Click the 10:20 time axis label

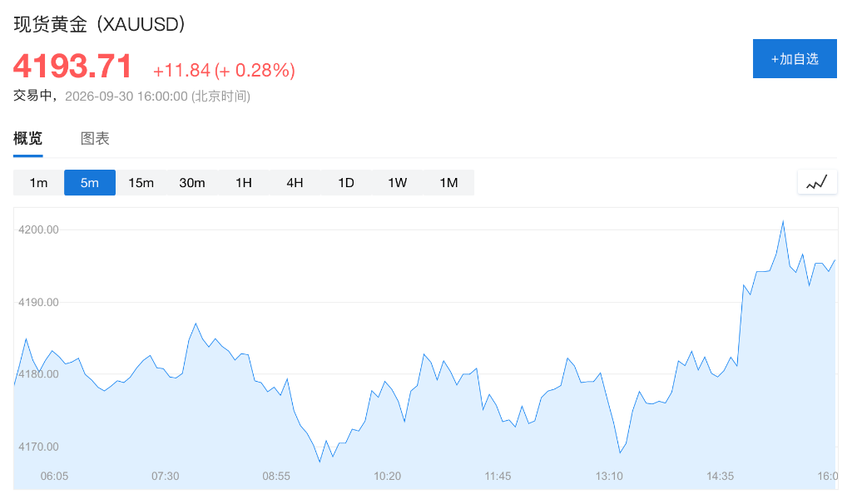click(x=387, y=476)
